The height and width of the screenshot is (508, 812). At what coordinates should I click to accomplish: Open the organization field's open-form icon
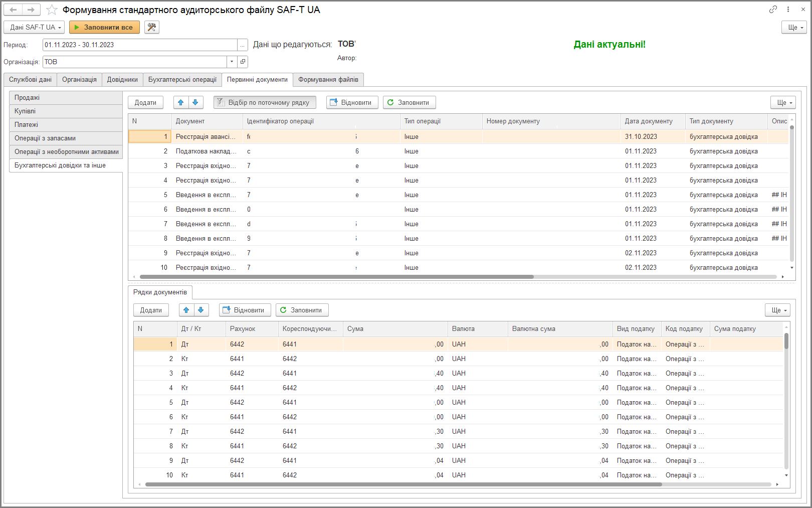243,62
